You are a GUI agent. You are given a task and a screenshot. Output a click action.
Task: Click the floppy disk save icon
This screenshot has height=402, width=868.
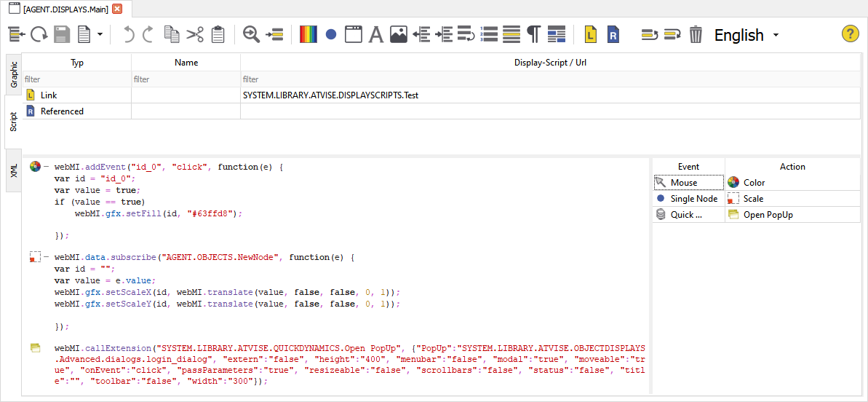[63, 35]
